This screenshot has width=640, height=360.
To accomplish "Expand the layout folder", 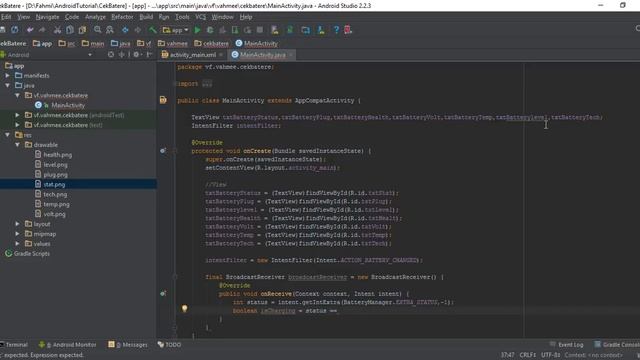I will click(18, 224).
